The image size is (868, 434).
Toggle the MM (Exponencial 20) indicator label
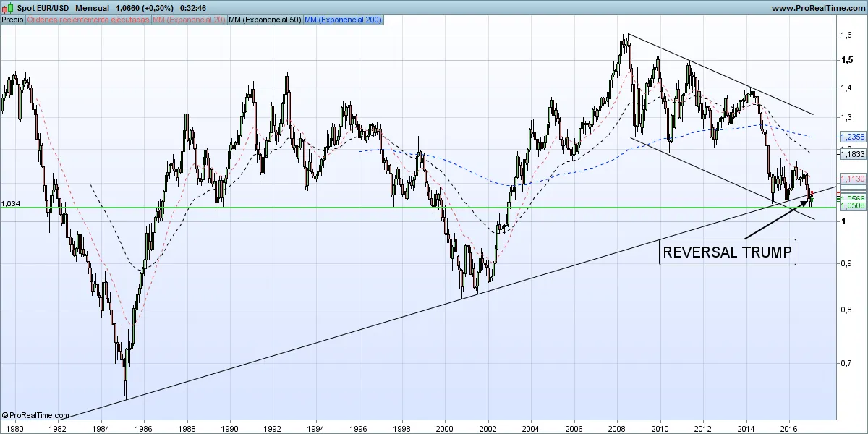coord(188,20)
